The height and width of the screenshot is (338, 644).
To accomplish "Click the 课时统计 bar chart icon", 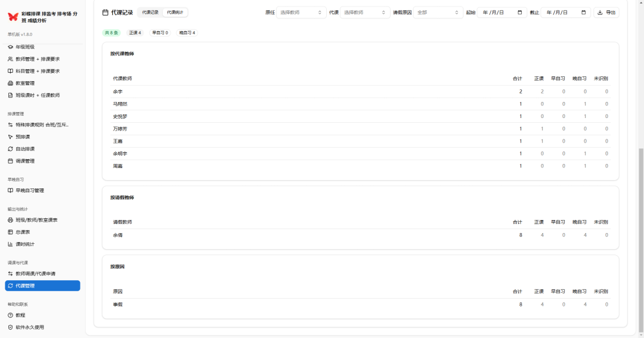I will [10, 244].
